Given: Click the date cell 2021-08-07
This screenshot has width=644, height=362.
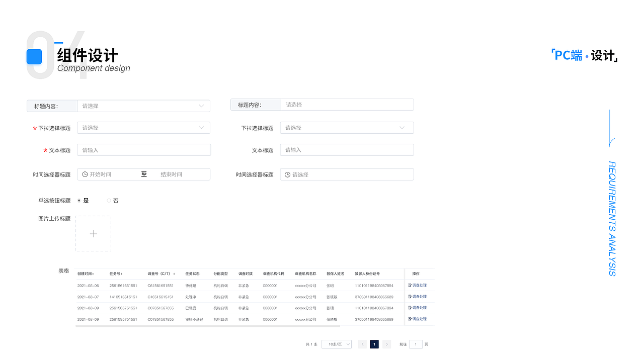Looking at the screenshot, I should coord(88,297).
